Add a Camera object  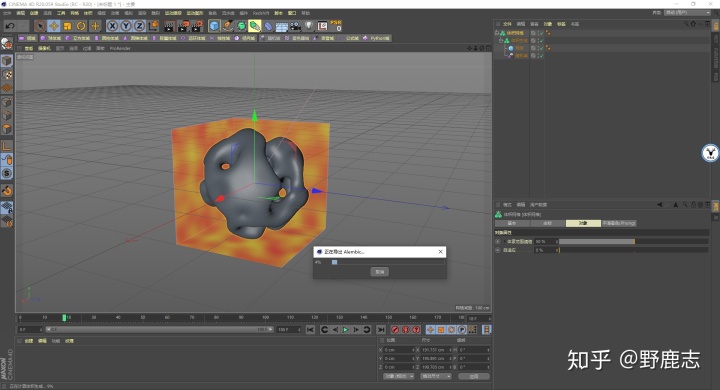(x=295, y=26)
